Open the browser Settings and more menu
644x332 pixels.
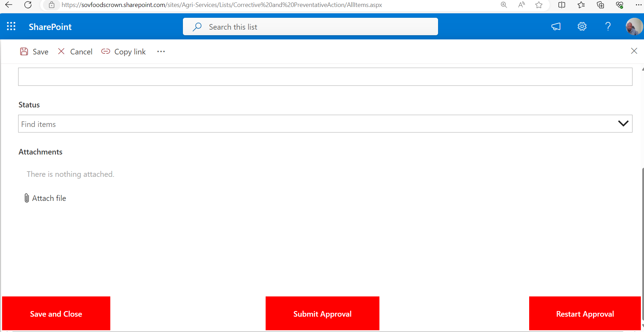pos(639,5)
